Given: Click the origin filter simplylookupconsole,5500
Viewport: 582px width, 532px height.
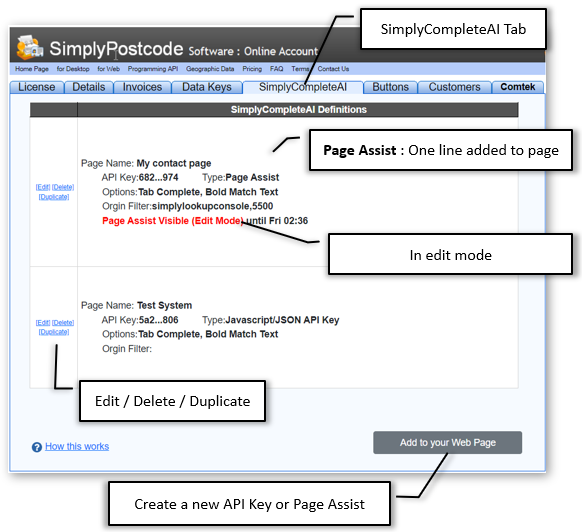Looking at the screenshot, I should click(212, 206).
